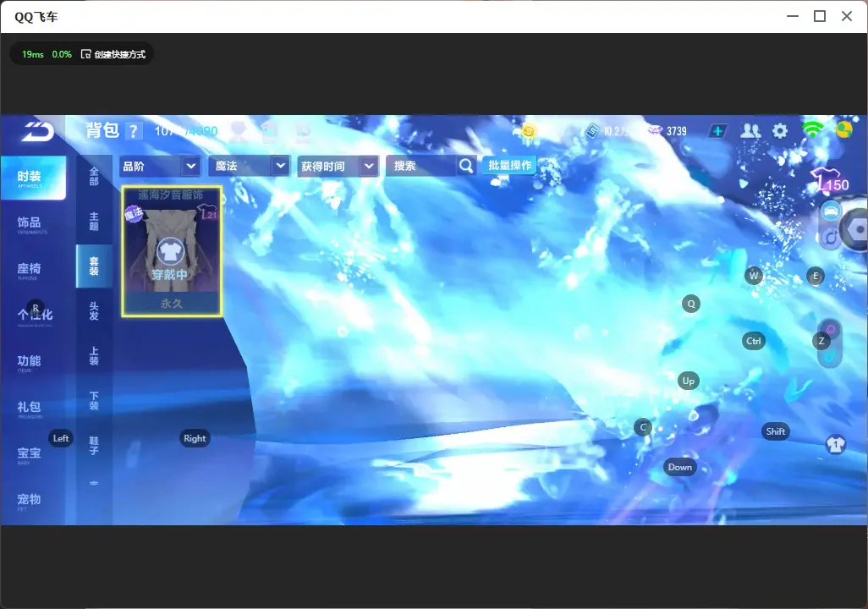Click the gold coin currency icon
Viewport: 868px width, 609px height.
(529, 131)
